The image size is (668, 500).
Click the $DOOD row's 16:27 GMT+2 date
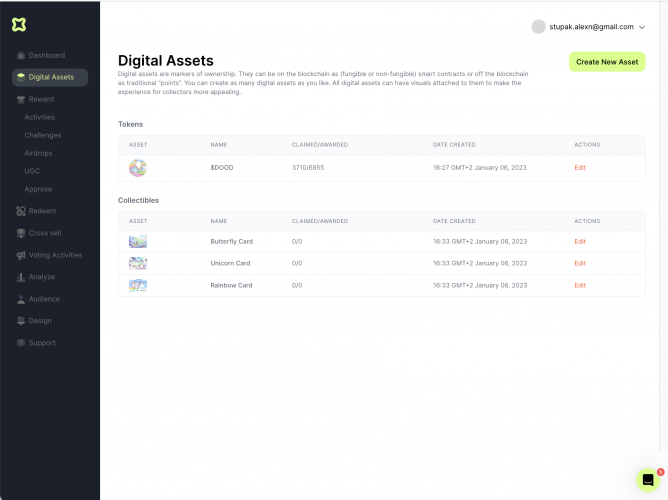(480, 167)
